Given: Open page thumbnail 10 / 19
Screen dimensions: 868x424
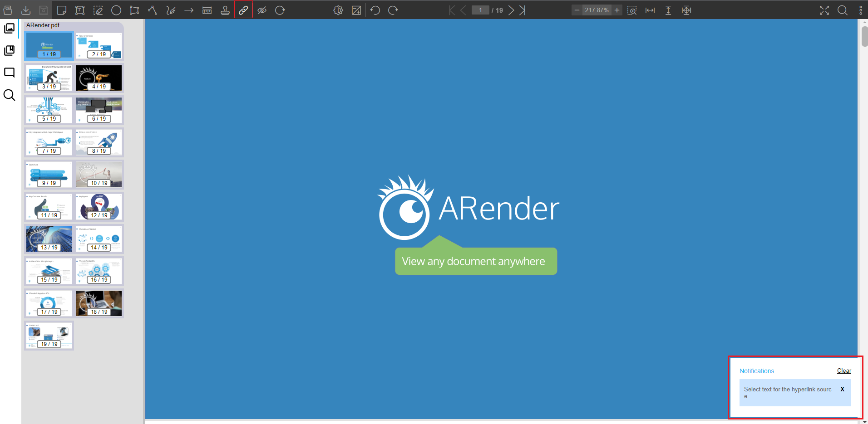Looking at the screenshot, I should pos(99,175).
